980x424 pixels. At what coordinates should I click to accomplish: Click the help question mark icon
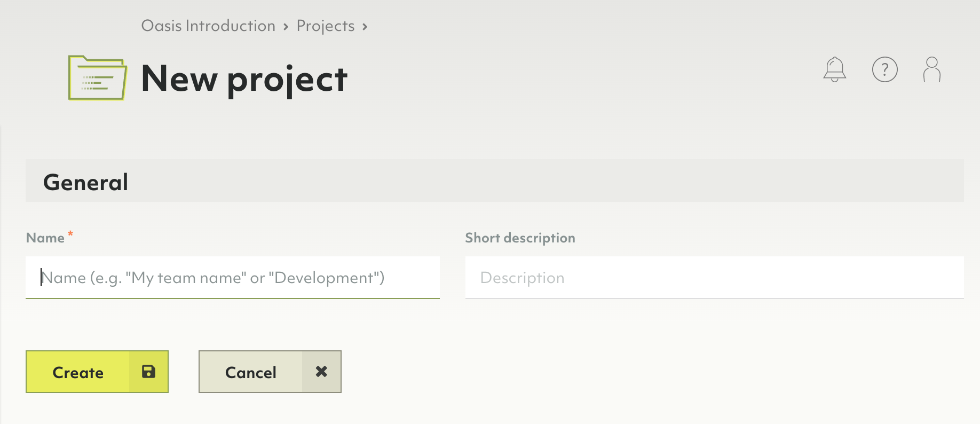tap(884, 69)
